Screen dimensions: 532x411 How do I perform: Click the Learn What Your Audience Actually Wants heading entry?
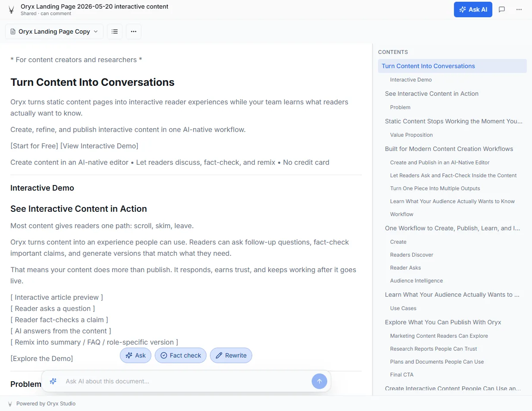pyautogui.click(x=452, y=295)
